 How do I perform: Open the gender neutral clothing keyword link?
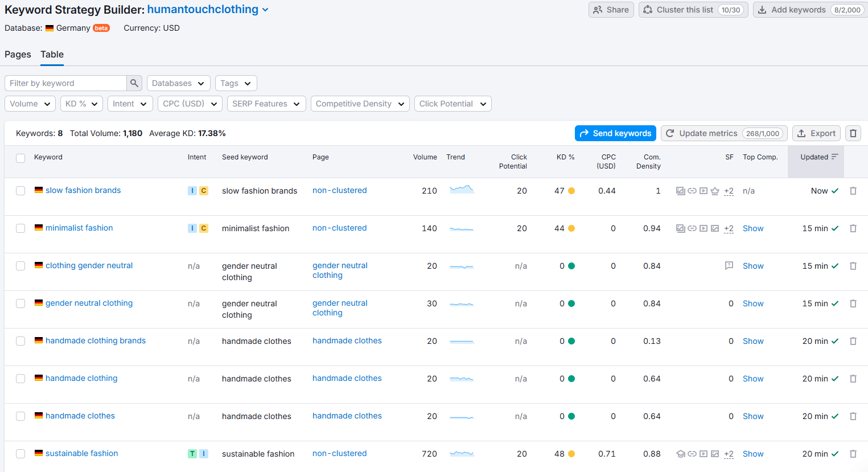click(89, 303)
